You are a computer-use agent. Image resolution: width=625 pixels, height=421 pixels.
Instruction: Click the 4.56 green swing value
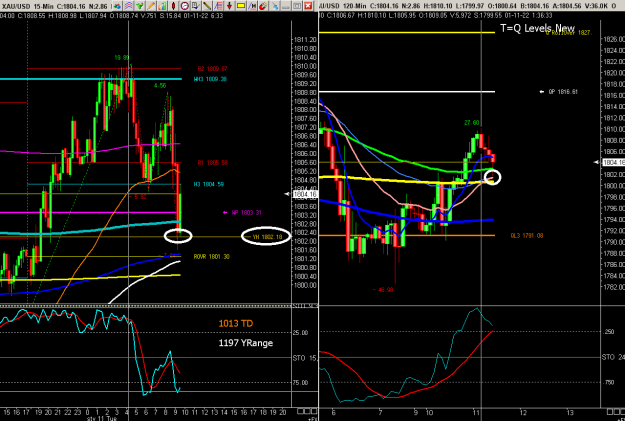click(x=160, y=86)
